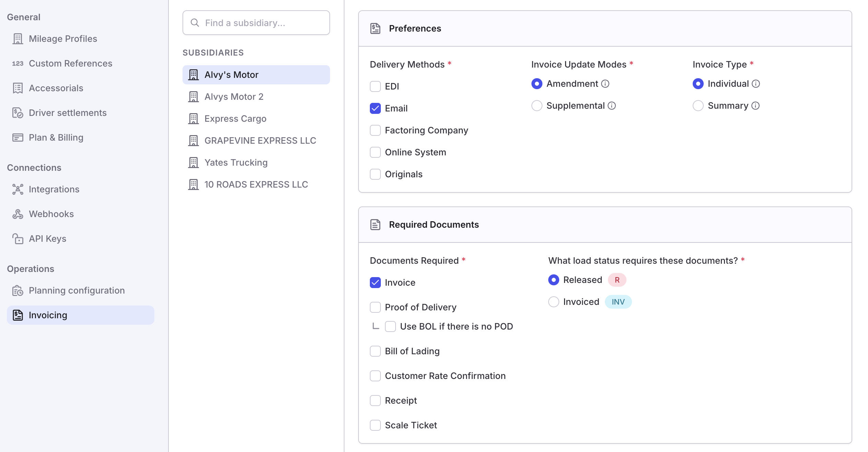Choose Individual invoice type
Screen dimensions: 868x452
point(698,84)
